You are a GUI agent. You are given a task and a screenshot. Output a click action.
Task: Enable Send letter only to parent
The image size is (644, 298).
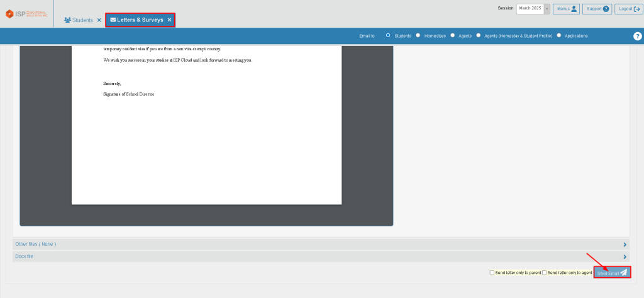tap(492, 273)
